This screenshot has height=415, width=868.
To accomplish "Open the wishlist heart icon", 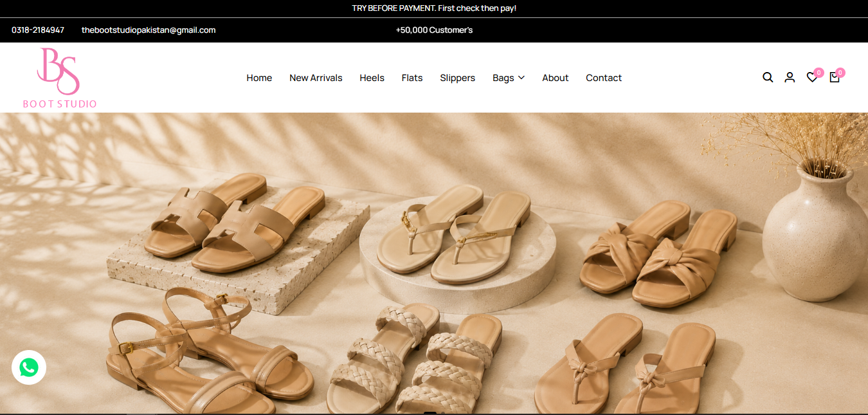I will tap(812, 77).
